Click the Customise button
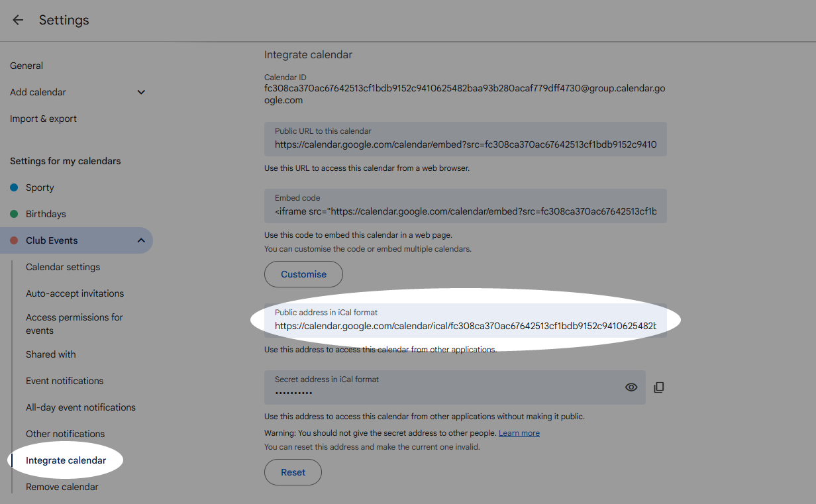Screen dimensions: 816x504 pyautogui.click(x=303, y=274)
